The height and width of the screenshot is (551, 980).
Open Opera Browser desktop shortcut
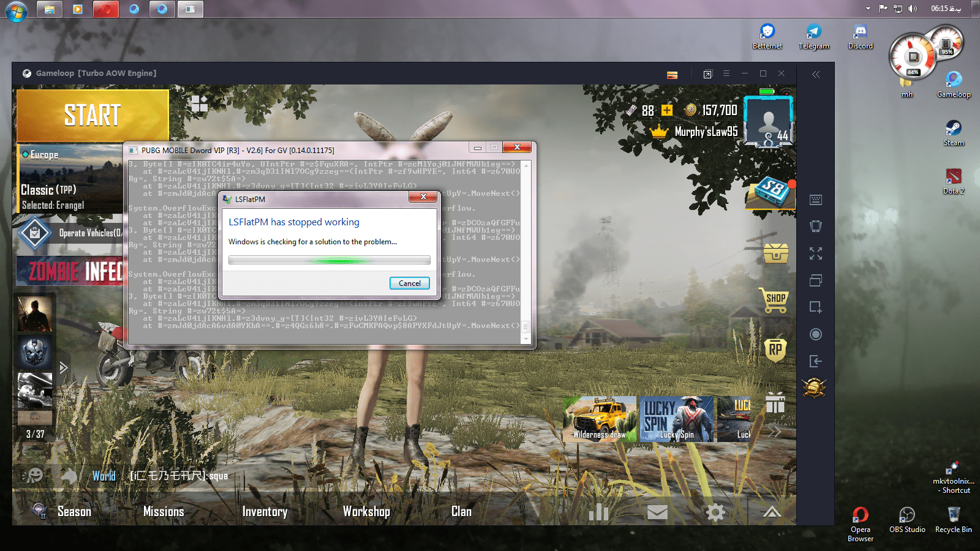coord(861,524)
